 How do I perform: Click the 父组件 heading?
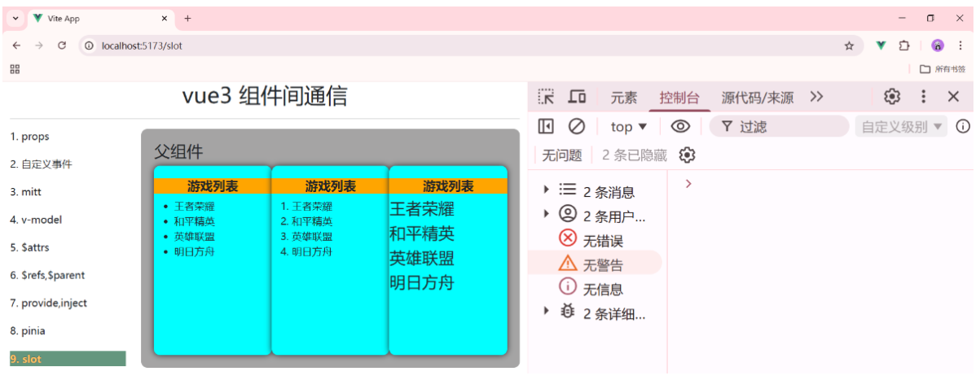coord(178,151)
